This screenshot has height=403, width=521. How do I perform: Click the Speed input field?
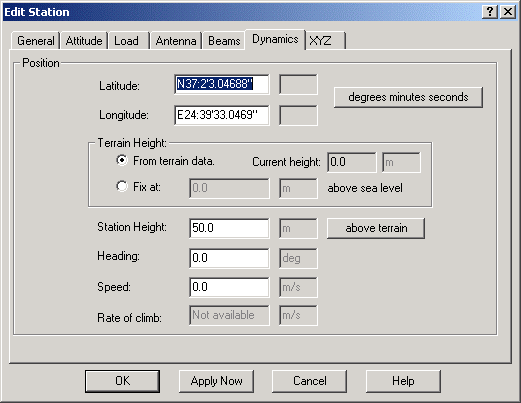[229, 287]
